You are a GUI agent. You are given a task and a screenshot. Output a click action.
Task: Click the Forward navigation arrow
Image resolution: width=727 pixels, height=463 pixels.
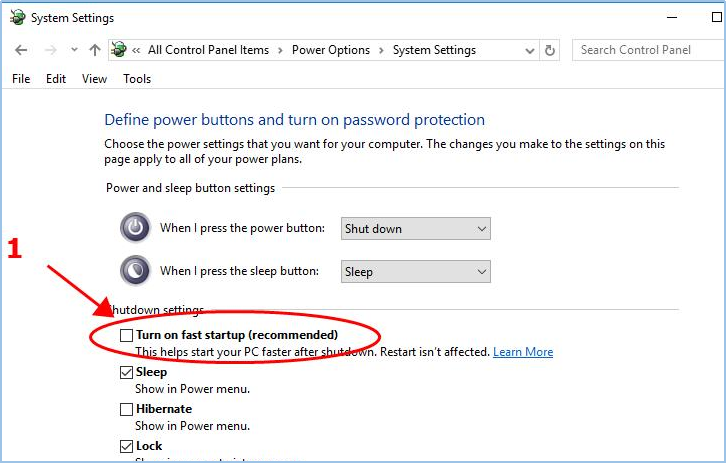click(x=51, y=50)
